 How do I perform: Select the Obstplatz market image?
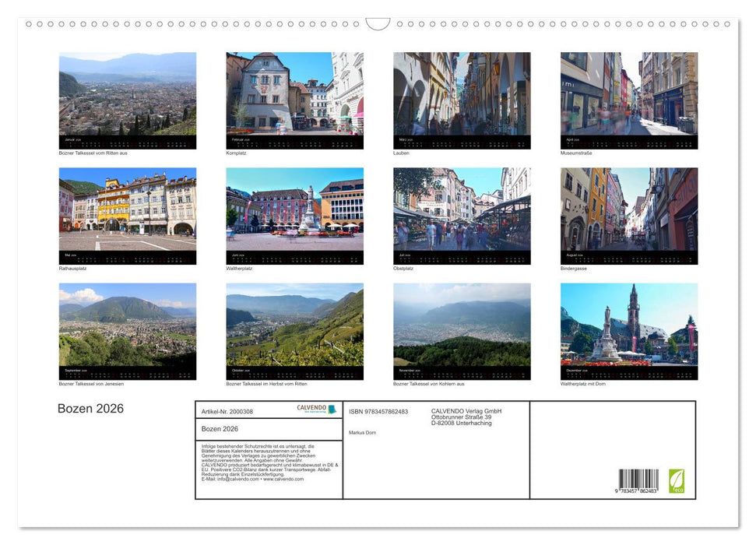pos(461,216)
